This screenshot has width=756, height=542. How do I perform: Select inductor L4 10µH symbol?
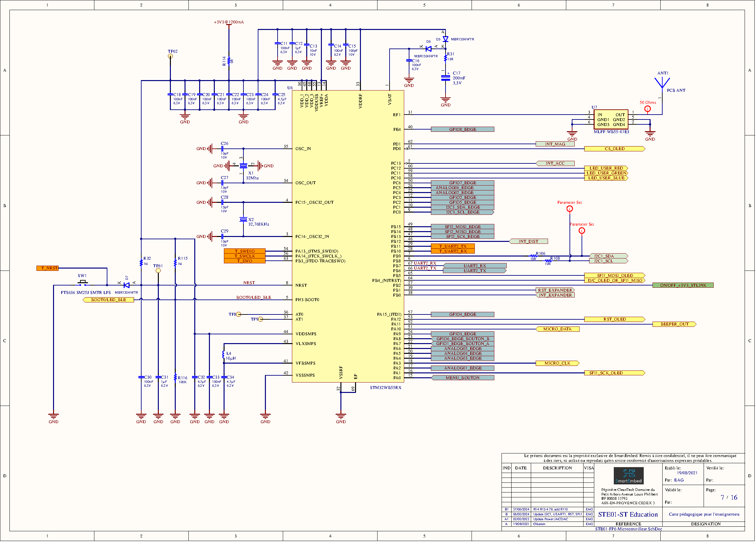(x=224, y=354)
